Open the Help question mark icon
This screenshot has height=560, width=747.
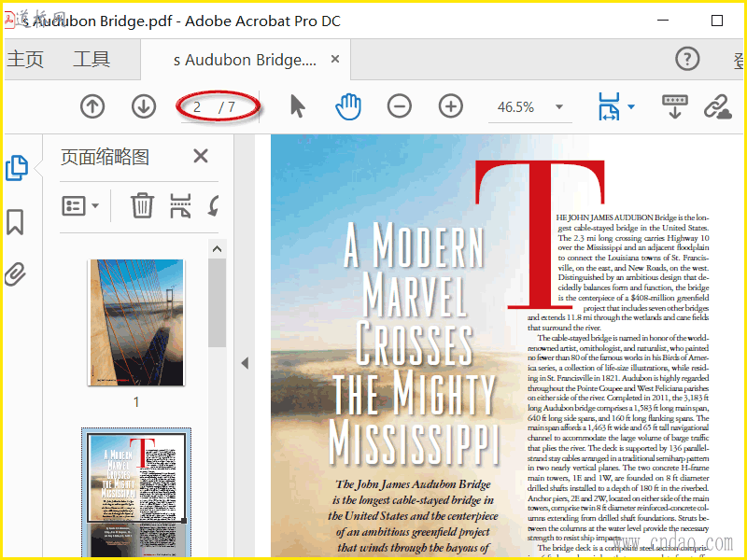[x=687, y=59]
